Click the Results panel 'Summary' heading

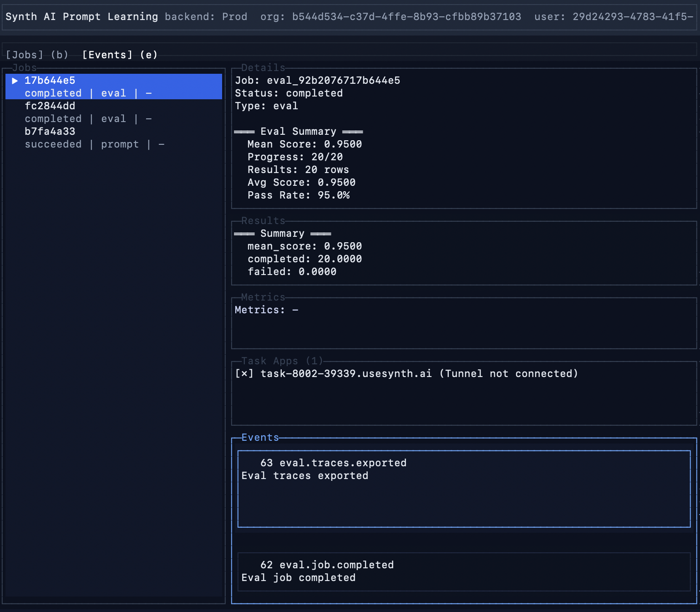(283, 233)
